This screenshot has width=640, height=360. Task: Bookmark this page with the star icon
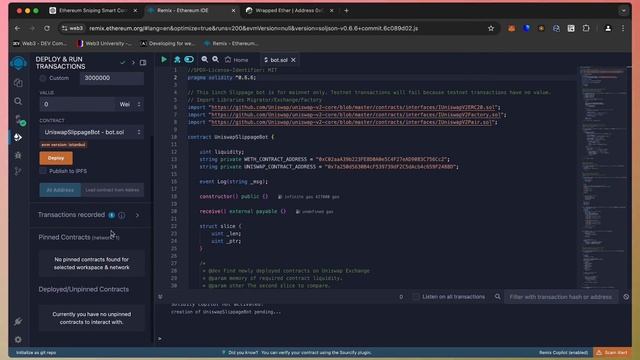491,28
